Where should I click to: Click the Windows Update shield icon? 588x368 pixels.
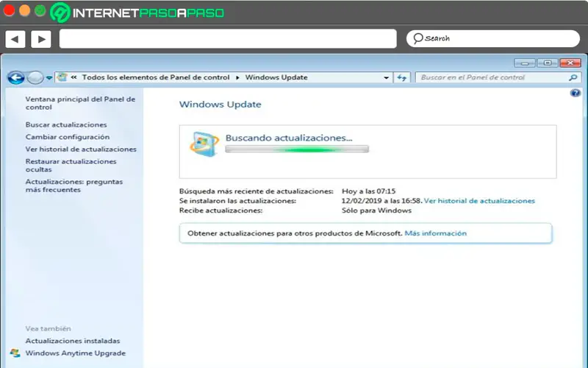coord(204,144)
